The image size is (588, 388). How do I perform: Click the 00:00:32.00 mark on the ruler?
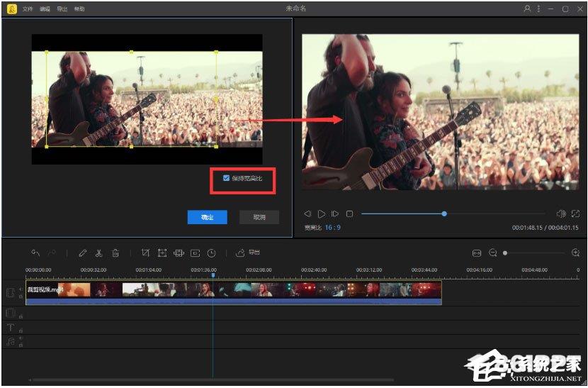click(94, 270)
